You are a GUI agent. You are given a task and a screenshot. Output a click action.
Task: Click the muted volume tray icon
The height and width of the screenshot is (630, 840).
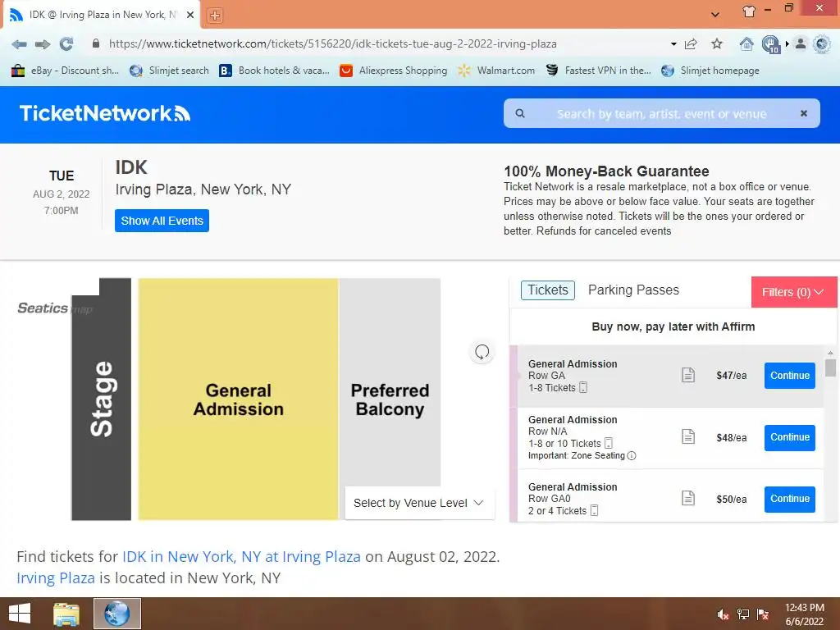point(723,614)
